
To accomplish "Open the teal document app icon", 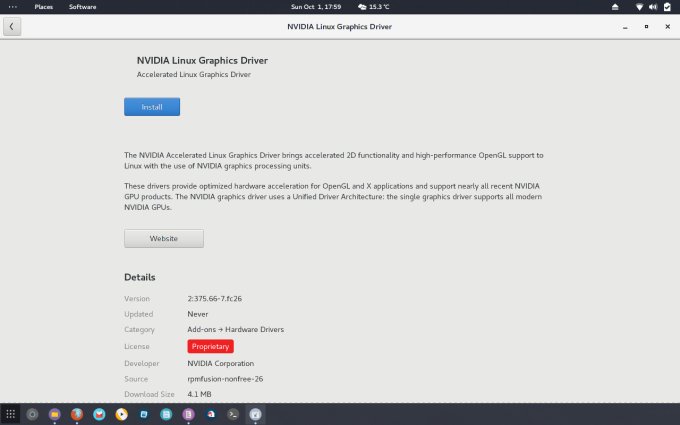I will (166, 414).
